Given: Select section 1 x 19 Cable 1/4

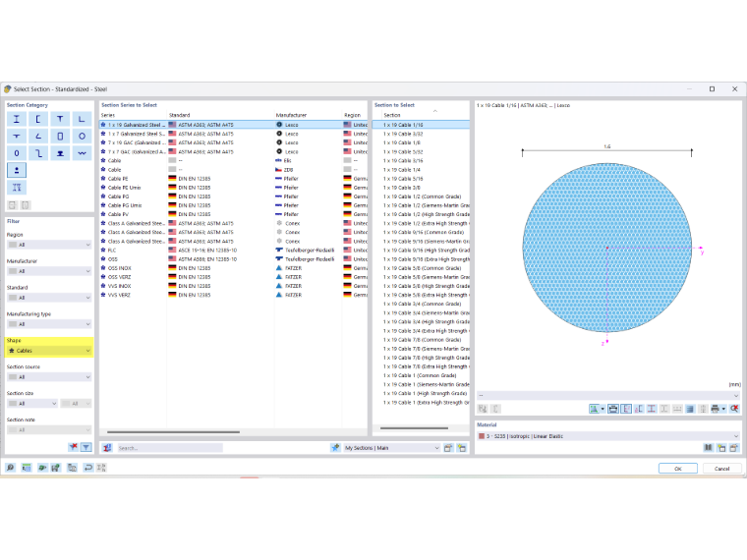Looking at the screenshot, I should point(421,170).
